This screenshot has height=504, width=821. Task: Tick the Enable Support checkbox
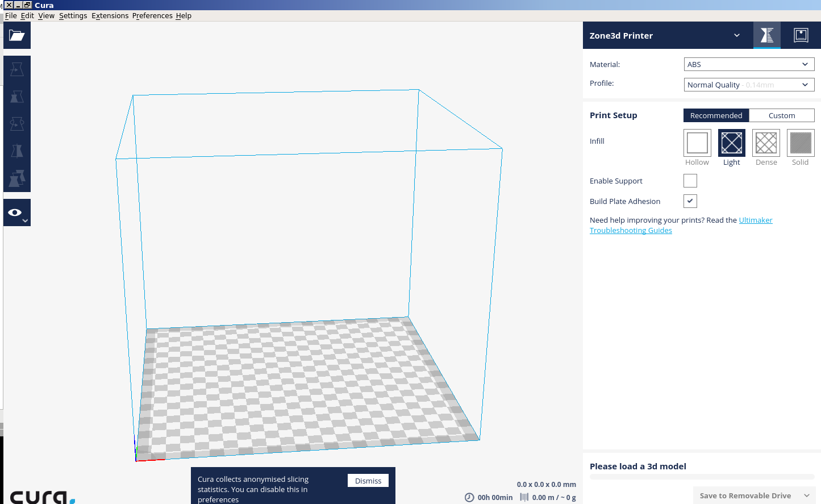[690, 181]
